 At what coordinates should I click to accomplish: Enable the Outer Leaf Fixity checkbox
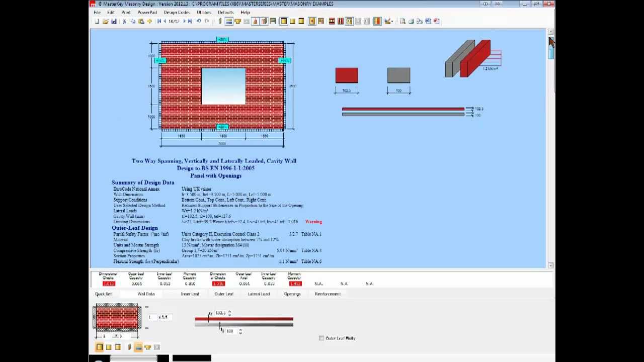tap(321, 338)
